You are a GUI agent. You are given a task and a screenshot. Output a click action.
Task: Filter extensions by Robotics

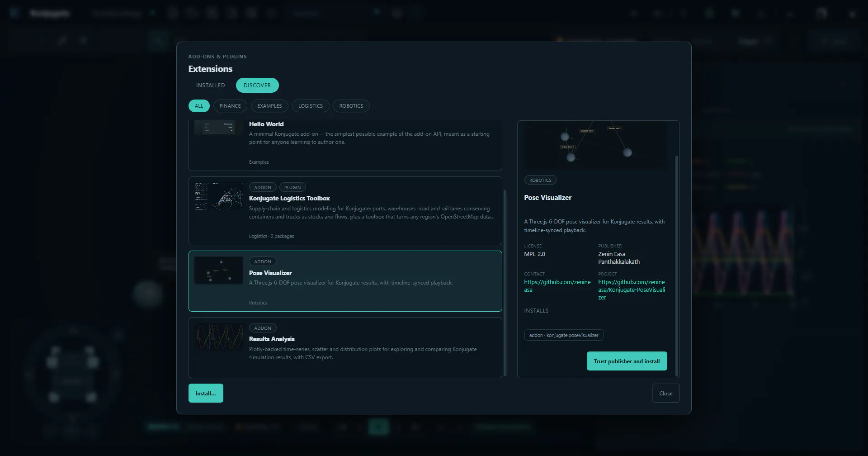pos(351,106)
